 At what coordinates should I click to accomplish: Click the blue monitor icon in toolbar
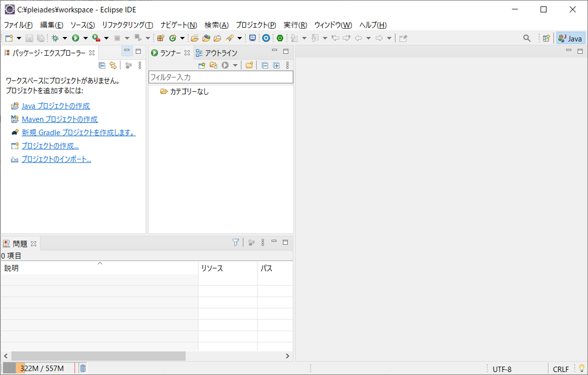coord(253,38)
